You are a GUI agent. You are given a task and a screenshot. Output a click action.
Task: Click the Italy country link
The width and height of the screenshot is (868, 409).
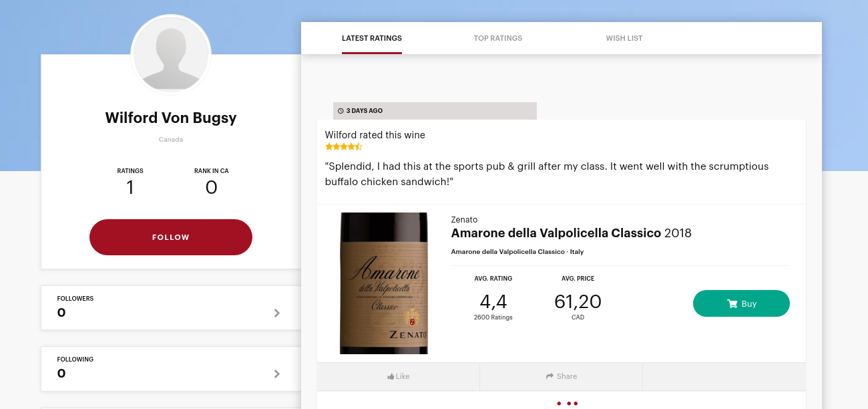[x=577, y=252]
